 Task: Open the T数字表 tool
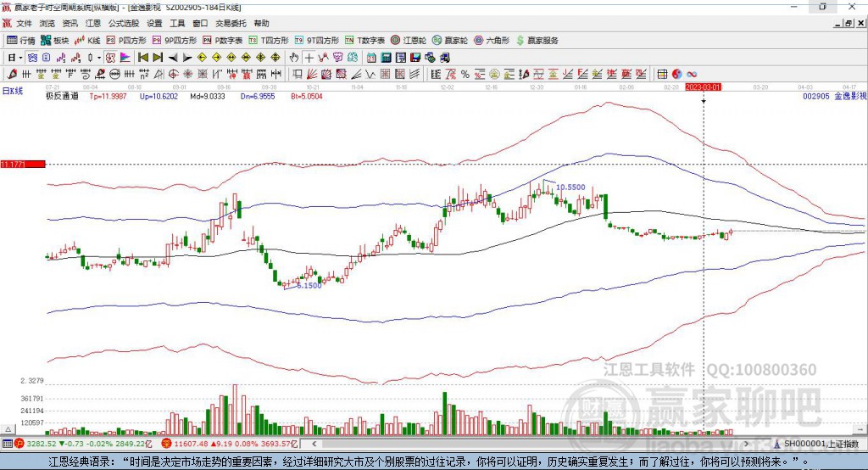pyautogui.click(x=364, y=41)
